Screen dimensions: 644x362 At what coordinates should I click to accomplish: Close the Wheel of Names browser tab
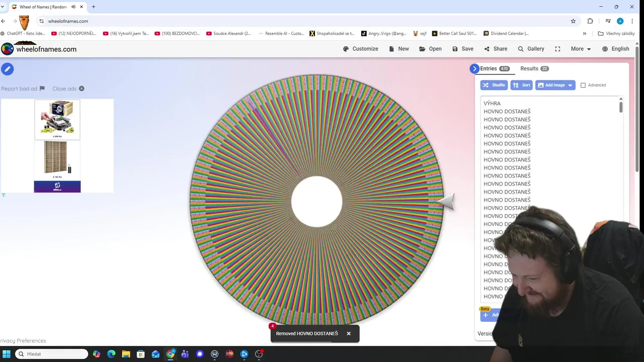point(82,7)
